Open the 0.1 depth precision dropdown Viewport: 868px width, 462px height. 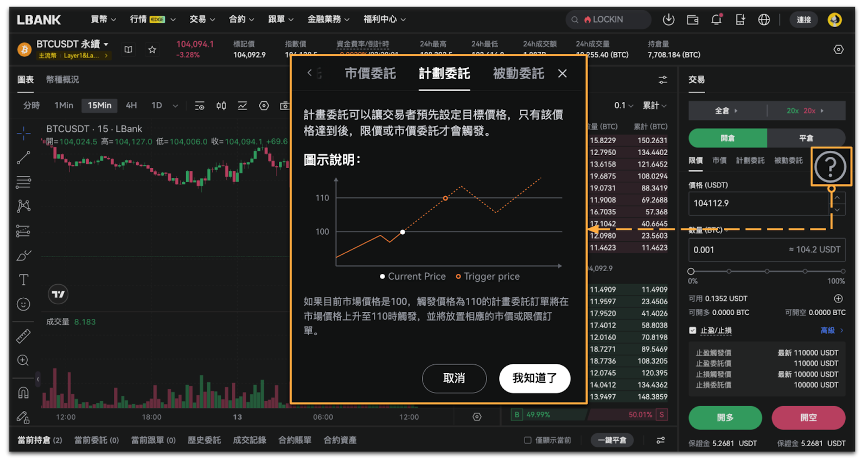[x=623, y=106]
